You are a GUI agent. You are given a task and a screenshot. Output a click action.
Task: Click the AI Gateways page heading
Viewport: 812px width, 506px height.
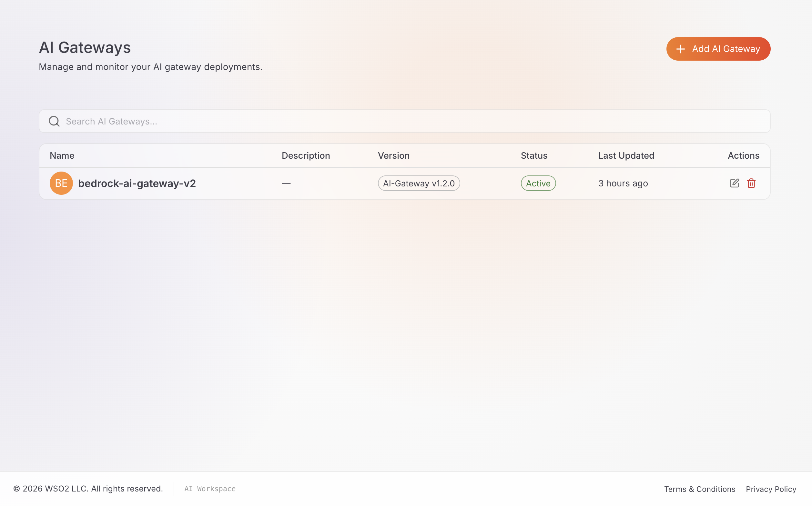tap(85, 47)
